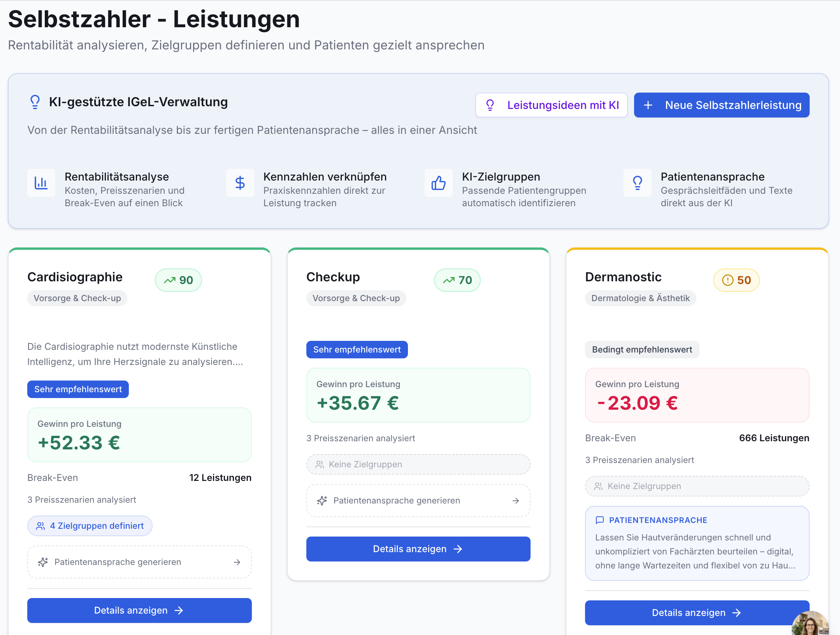Show details for Checkup

pos(418,549)
